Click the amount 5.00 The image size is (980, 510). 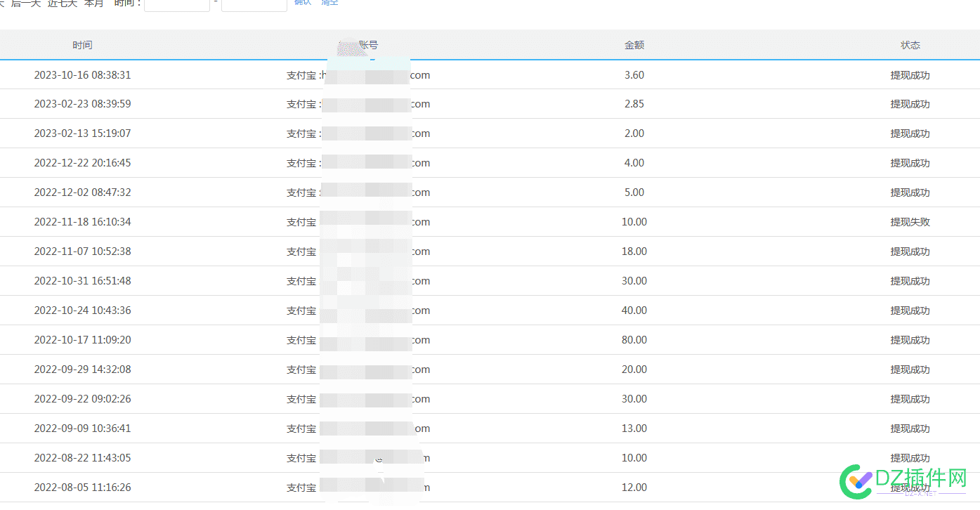click(634, 192)
